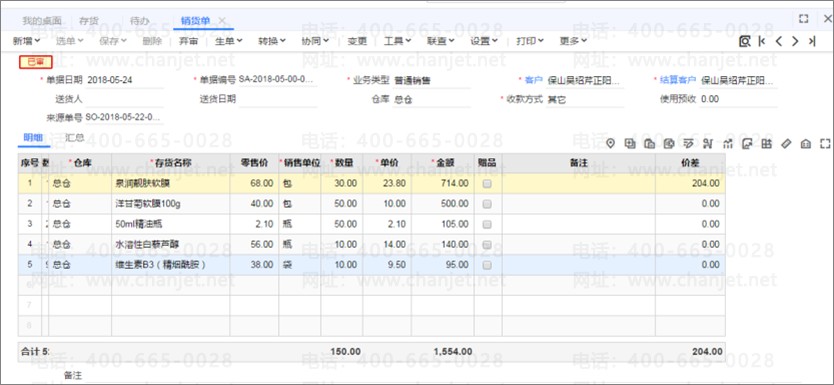
Task: Click the add-row plus icon above table
Action: point(630,143)
